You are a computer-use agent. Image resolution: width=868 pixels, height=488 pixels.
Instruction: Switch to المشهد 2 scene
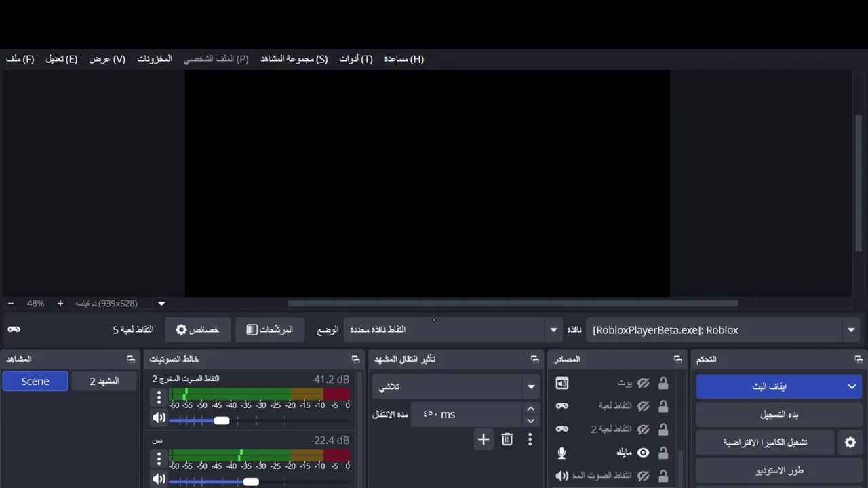point(104,382)
